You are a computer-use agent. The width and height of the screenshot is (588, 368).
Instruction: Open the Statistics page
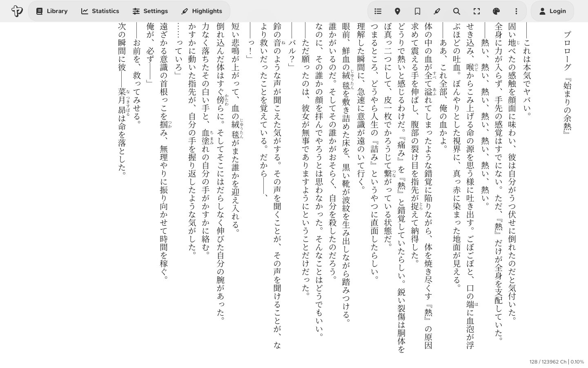click(100, 11)
